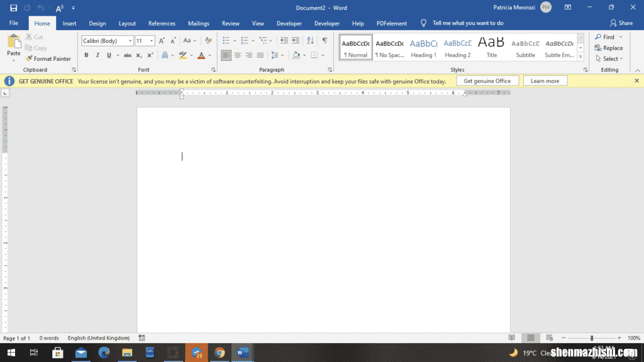644x362 pixels.
Task: Open Task View on the taskbar
Action: [34, 353]
